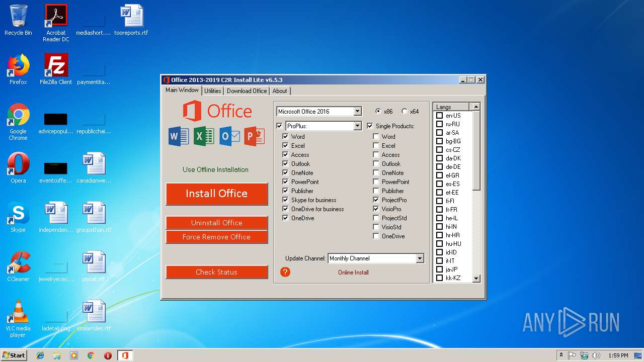The width and height of the screenshot is (644, 362).
Task: Open the Recycle Bin desktop icon
Action: pyautogui.click(x=18, y=20)
